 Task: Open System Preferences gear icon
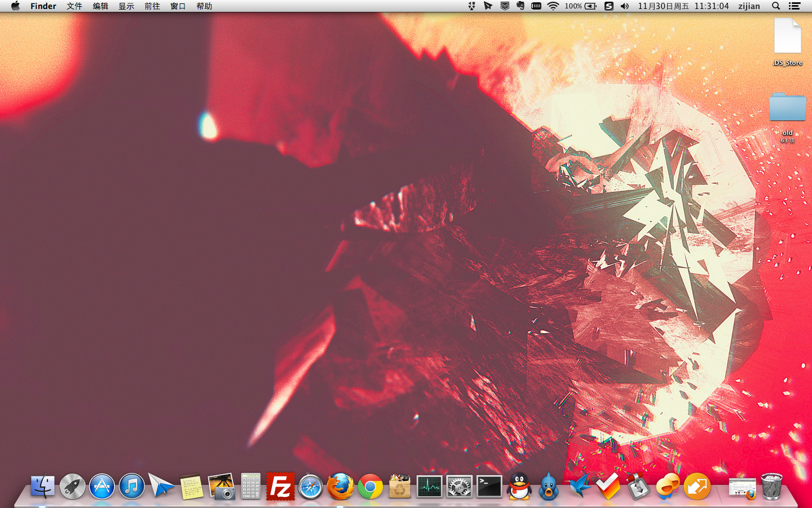(459, 486)
